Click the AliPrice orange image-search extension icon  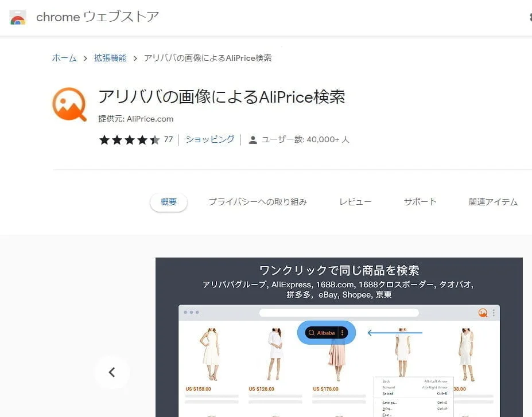tap(69, 104)
